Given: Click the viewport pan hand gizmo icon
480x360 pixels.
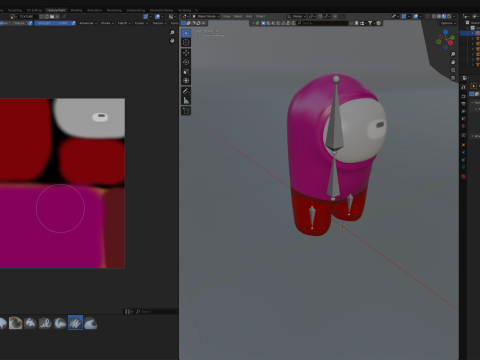Looking at the screenshot, I should click(x=453, y=62).
